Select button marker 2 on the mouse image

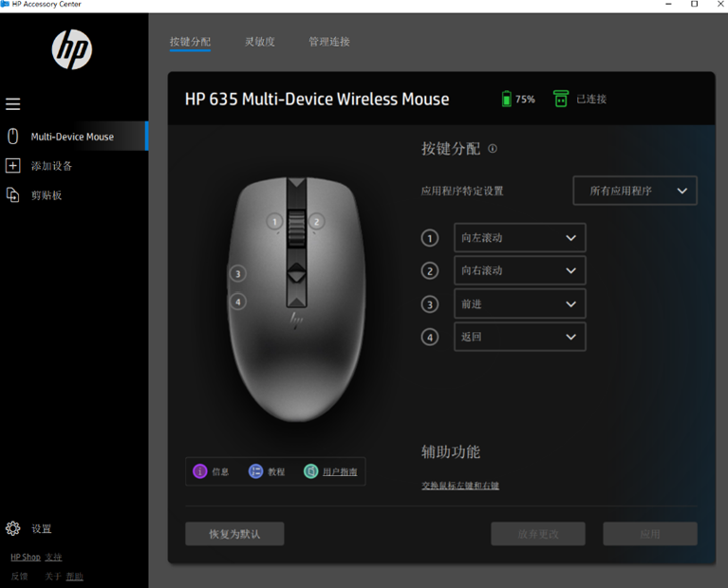click(x=317, y=222)
